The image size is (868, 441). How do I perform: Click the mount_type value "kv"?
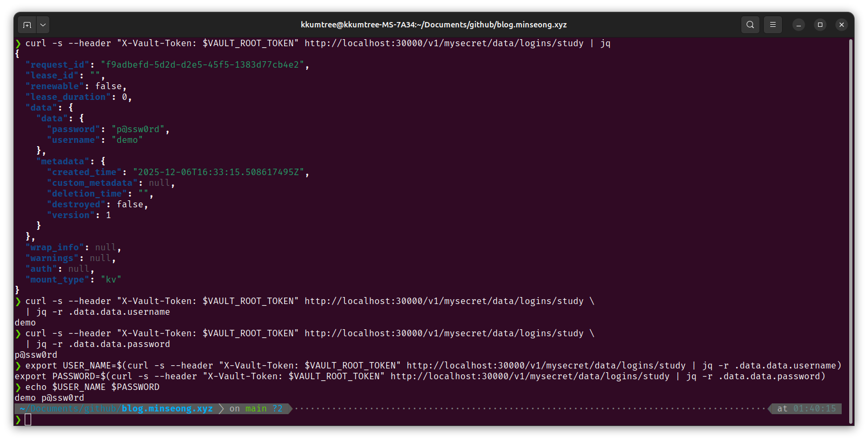click(111, 280)
